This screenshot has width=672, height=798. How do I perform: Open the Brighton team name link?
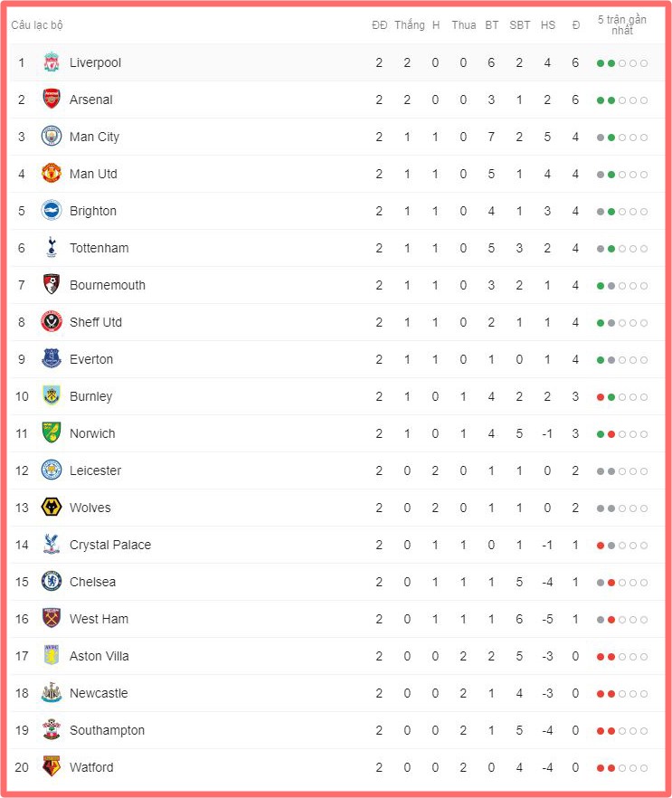(93, 211)
